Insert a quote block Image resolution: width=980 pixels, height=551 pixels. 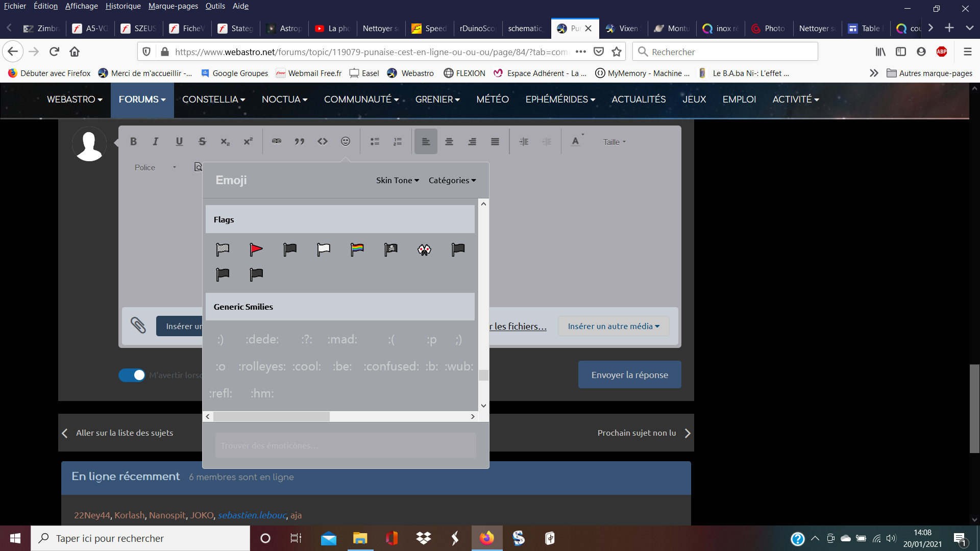coord(300,142)
